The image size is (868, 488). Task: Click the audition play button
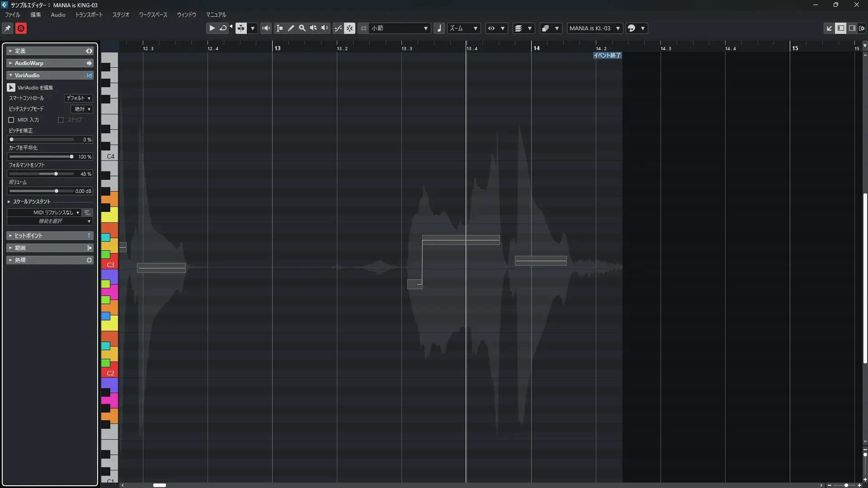212,28
